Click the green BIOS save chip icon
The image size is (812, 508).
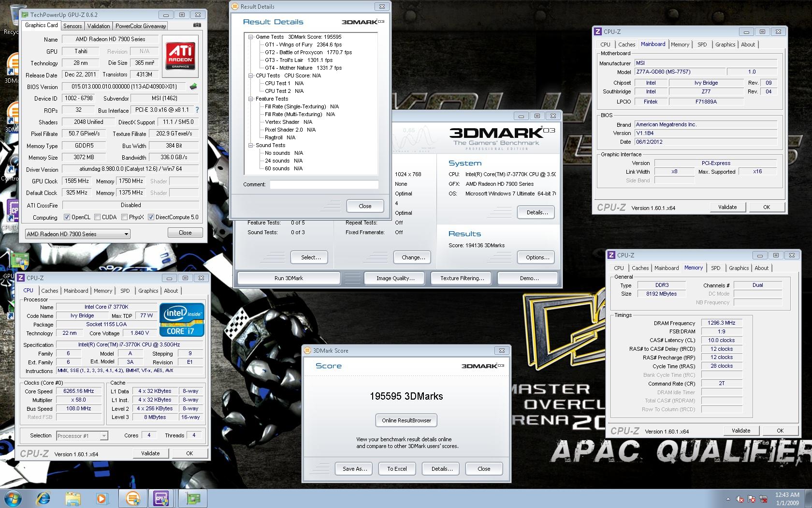[x=193, y=87]
